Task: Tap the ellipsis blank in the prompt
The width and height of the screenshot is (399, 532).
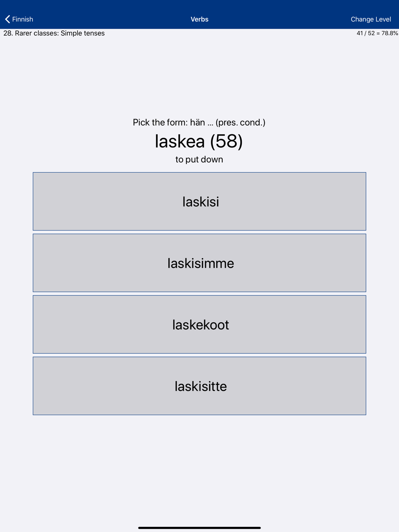Action: [210, 123]
